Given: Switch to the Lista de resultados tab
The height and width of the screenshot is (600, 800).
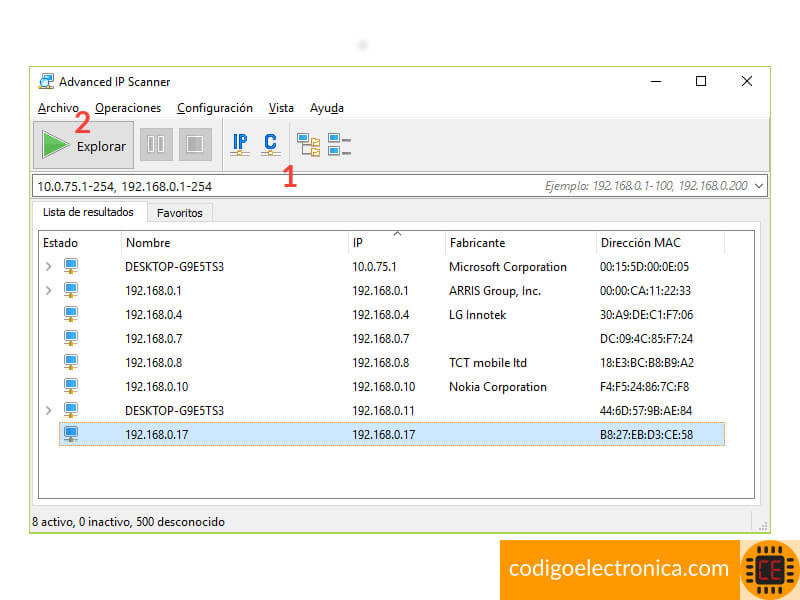Looking at the screenshot, I should coord(88,212).
